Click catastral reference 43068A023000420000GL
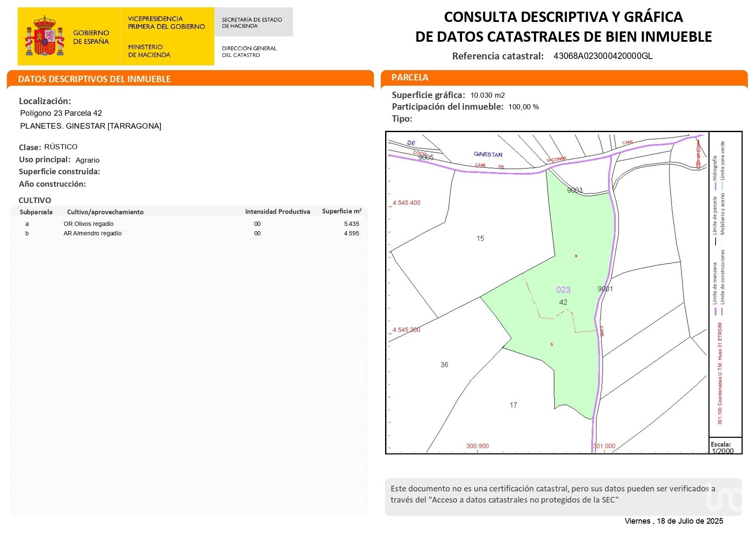The height and width of the screenshot is (534, 756). pos(602,56)
